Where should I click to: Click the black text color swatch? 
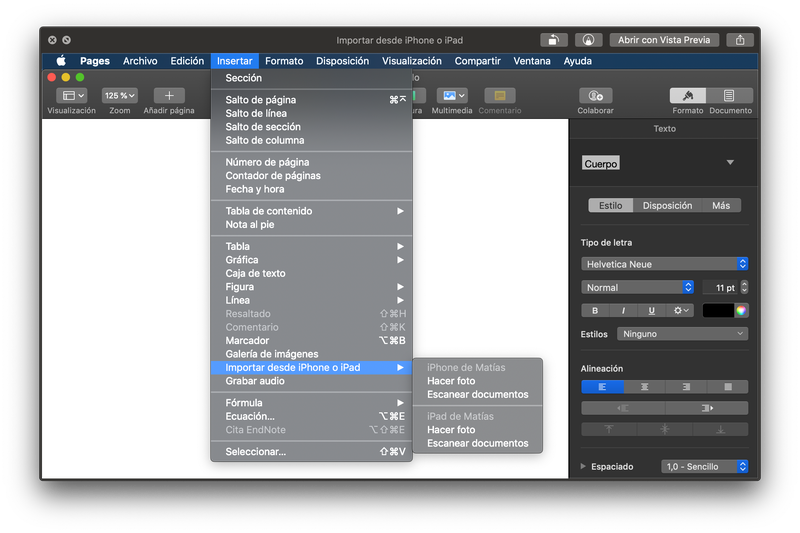point(718,310)
